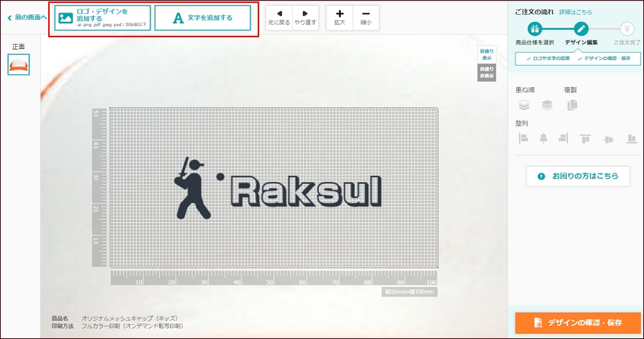Screen dimensions: 644x339
Task: Hide grid with 目盛り非表示 toggle
Action: coord(487,72)
